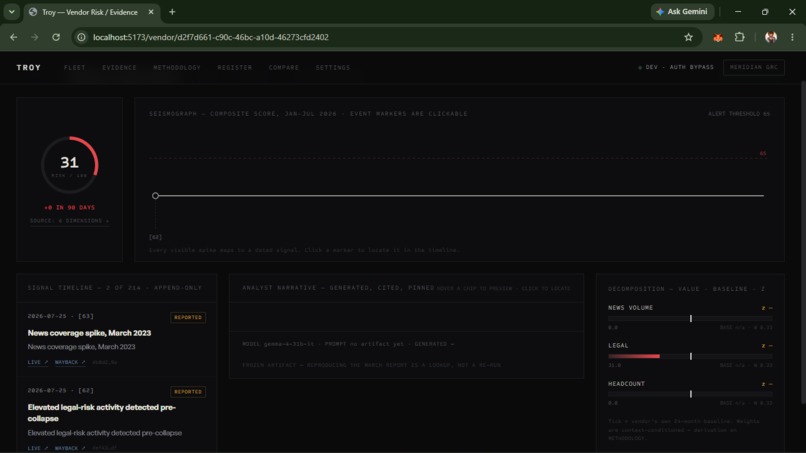Click the Alert Threshold 65 label
Screen dimensions: 806x453
pos(739,114)
